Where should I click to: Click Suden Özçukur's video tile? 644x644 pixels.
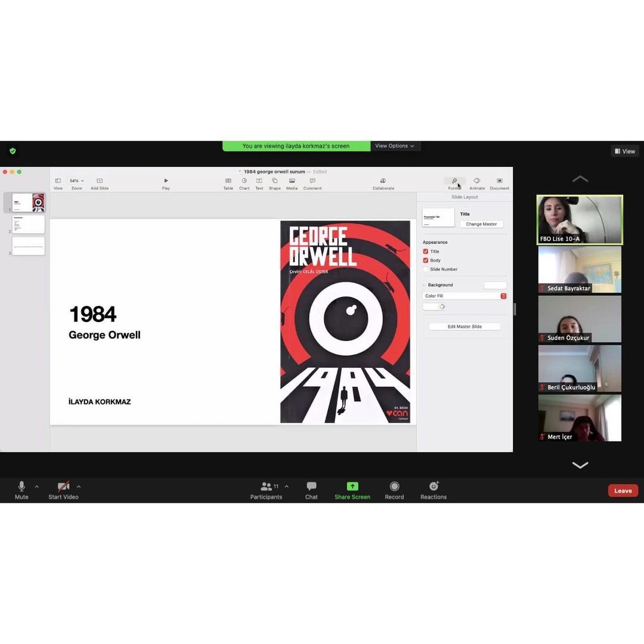580,319
